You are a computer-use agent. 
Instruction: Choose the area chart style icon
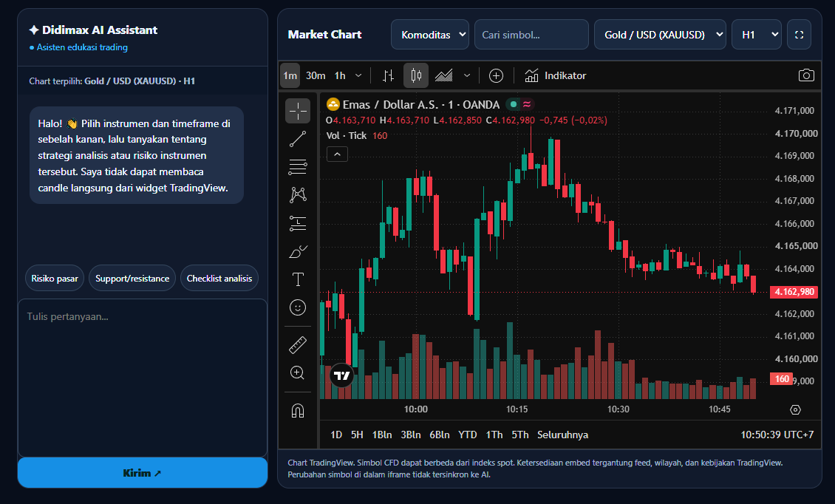coord(443,75)
